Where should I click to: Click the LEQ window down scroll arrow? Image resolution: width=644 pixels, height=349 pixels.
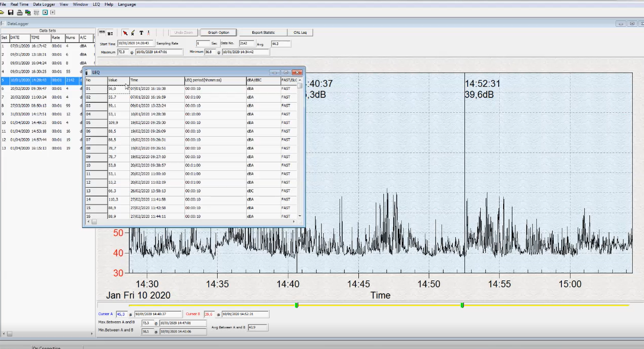[300, 216]
